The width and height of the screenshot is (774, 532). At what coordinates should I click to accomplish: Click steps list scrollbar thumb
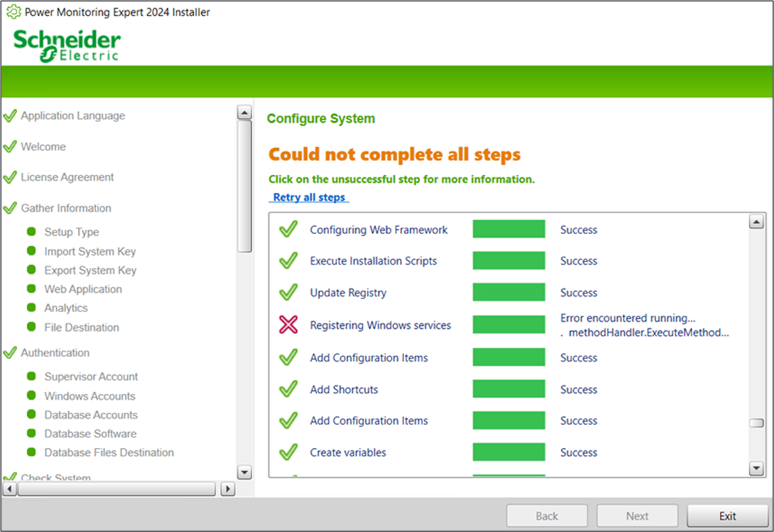coord(756,423)
